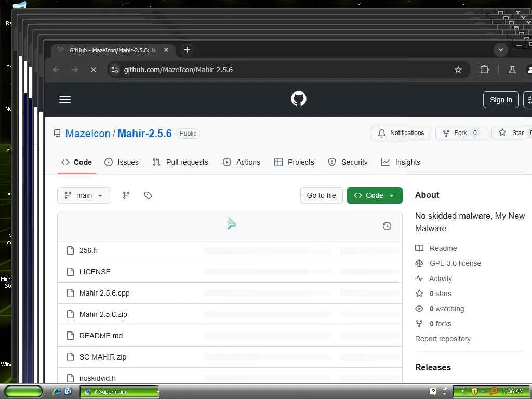Screen dimensions: 532x399
Task: Open the Releases section heading
Action: (433, 367)
